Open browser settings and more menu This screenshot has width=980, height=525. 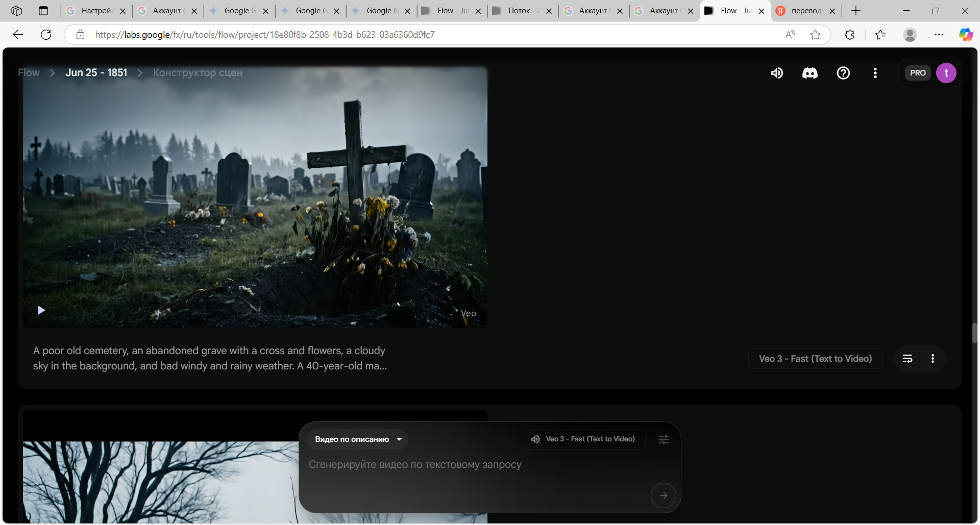(x=939, y=35)
